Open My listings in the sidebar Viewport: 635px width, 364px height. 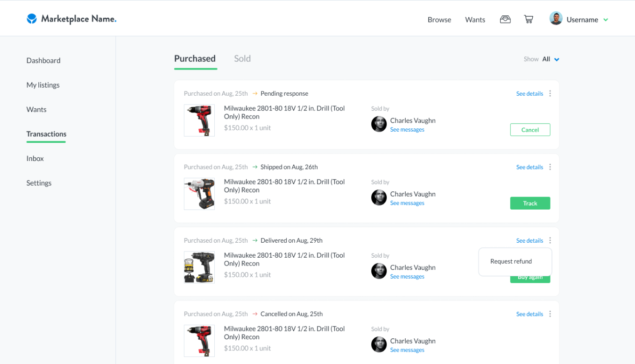pyautogui.click(x=43, y=85)
